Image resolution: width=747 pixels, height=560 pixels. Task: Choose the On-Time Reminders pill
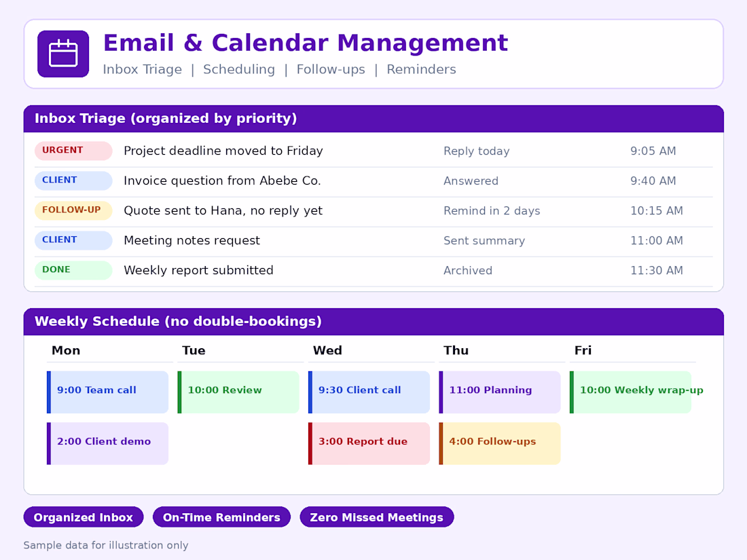[x=221, y=517]
